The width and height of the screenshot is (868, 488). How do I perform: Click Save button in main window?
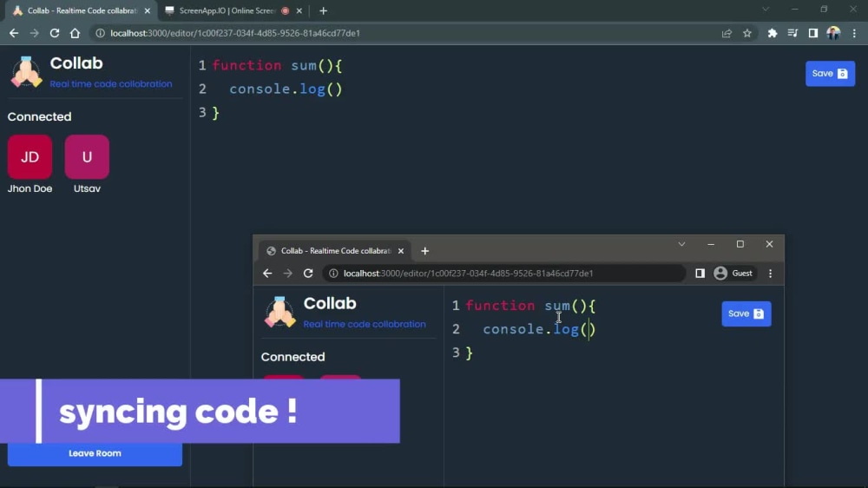830,74
